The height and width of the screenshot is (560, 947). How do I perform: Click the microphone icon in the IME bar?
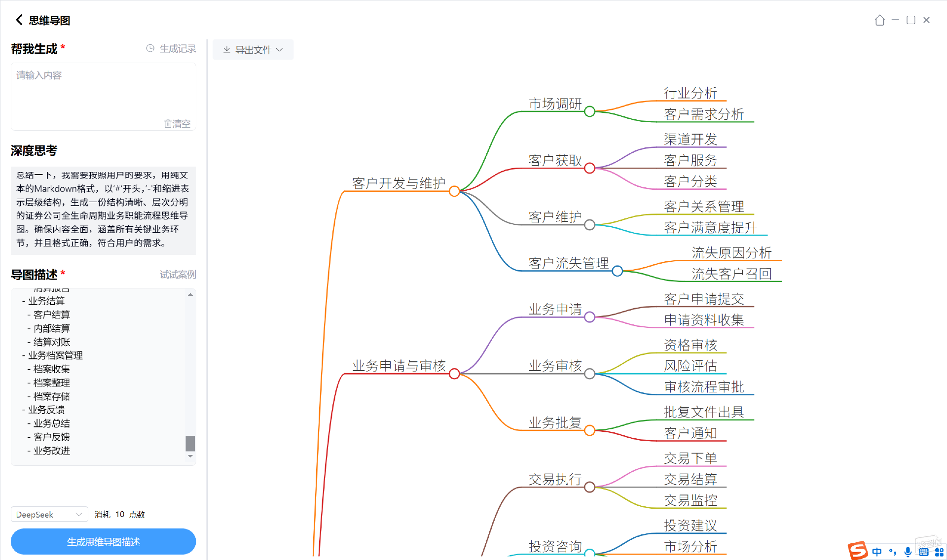coord(908,552)
